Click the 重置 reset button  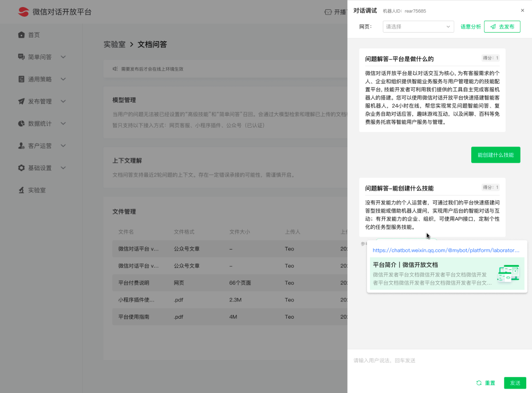pos(485,383)
